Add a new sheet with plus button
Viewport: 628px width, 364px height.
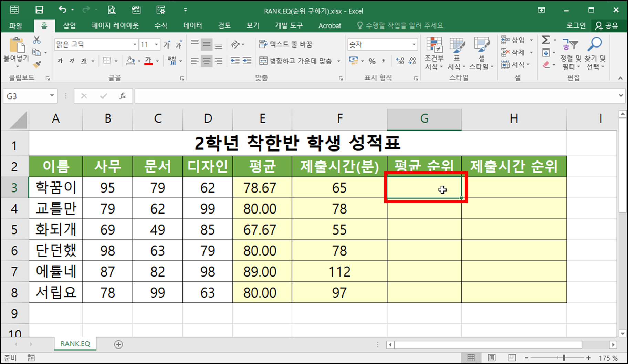point(118,344)
